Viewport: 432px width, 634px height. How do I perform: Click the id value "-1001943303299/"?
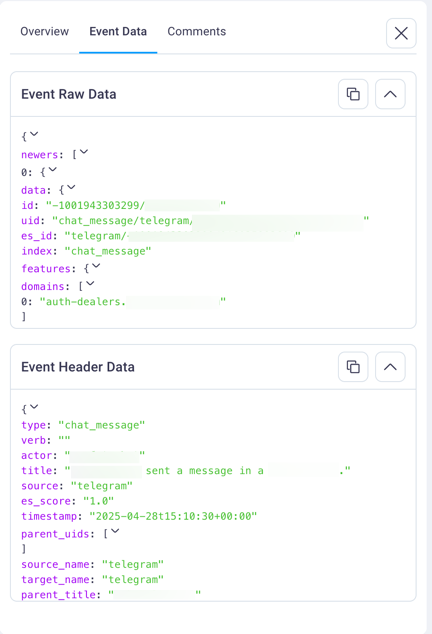coord(95,205)
